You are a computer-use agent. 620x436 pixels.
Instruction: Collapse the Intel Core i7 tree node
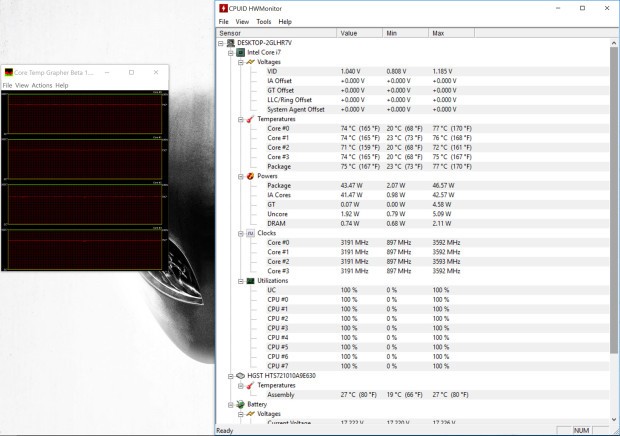point(231,53)
